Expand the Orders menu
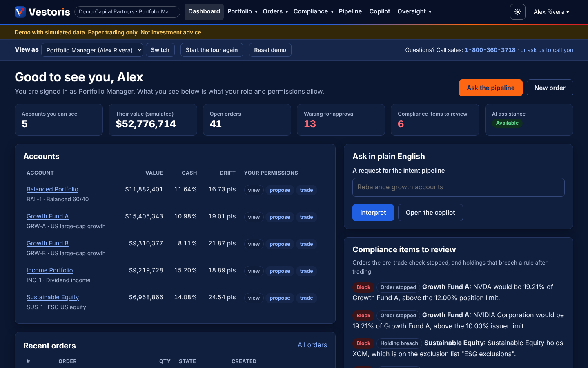Image resolution: width=588 pixels, height=368 pixels. pos(276,11)
